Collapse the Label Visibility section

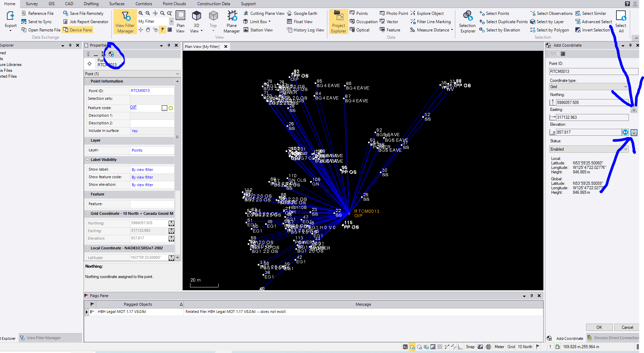click(x=88, y=160)
